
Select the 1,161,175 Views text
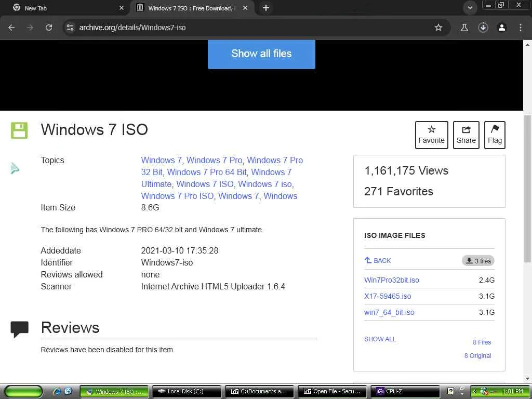point(406,170)
